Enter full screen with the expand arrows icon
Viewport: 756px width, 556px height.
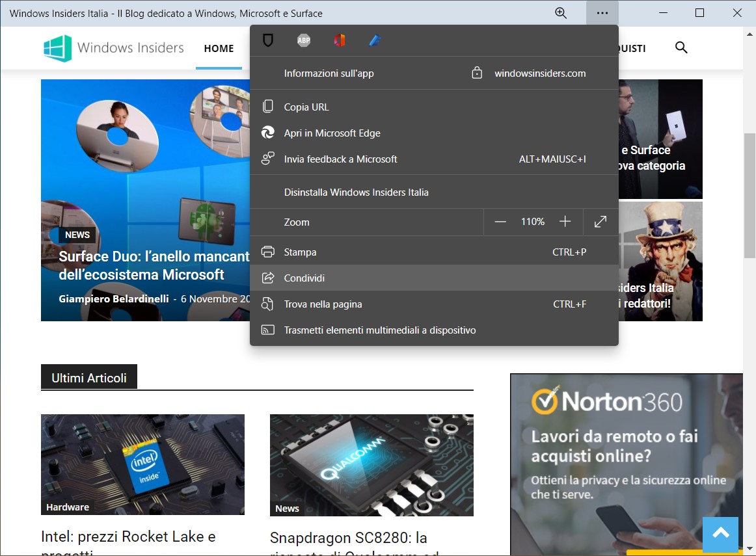point(601,222)
